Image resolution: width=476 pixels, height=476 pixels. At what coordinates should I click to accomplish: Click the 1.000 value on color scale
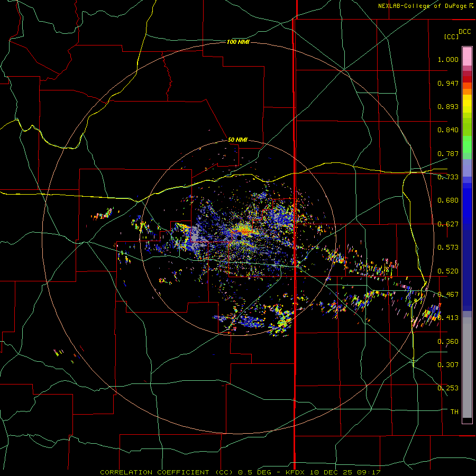coord(448,59)
